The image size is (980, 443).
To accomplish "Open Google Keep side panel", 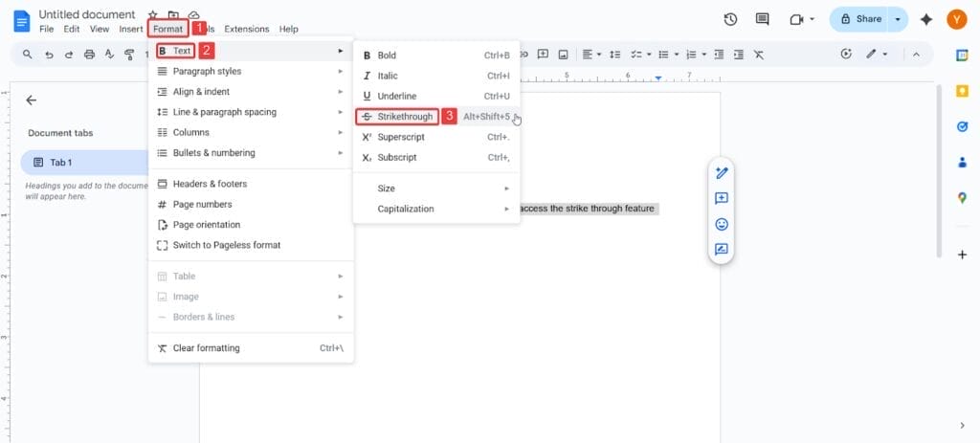I will click(963, 91).
